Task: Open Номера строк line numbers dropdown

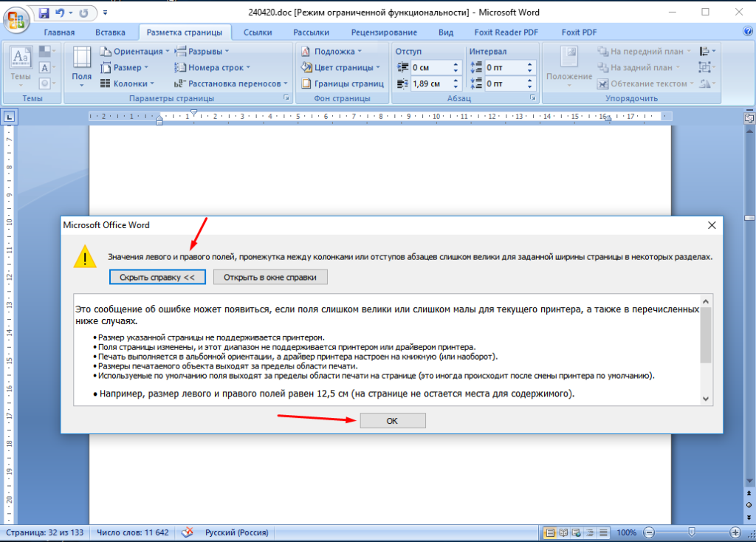Action: click(x=212, y=67)
